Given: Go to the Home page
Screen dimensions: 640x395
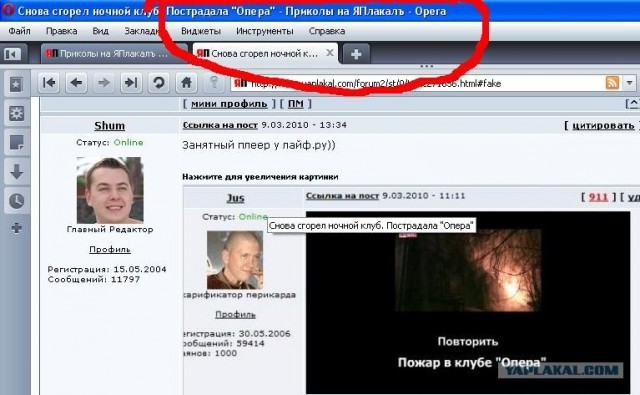Looking at the screenshot, I should pyautogui.click(x=187, y=83).
